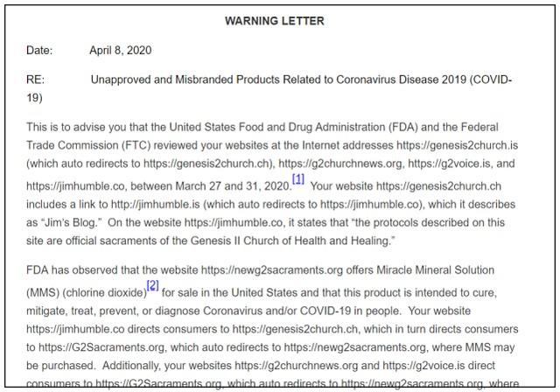560x392 pixels.
Task: Click the words 'Jim's Blog' in quotes
Action: point(70,222)
